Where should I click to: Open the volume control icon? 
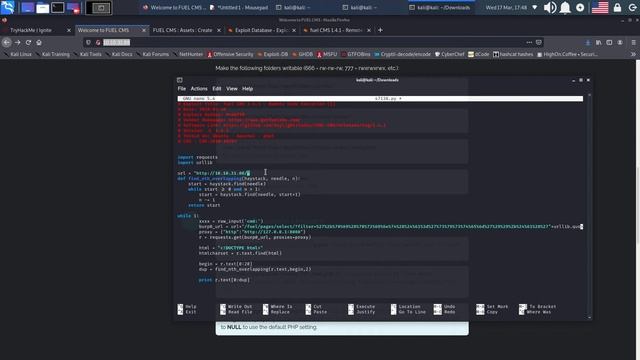tap(550, 7)
